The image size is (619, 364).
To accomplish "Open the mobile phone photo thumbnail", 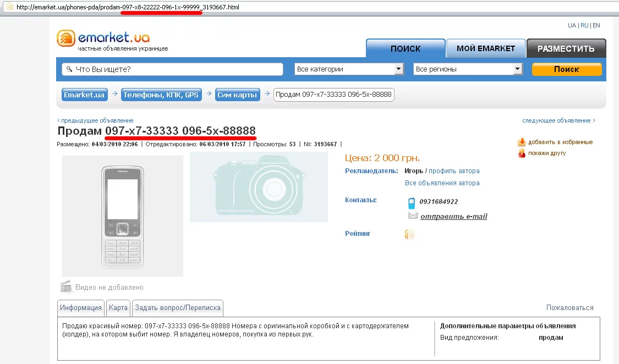I will pos(122,216).
